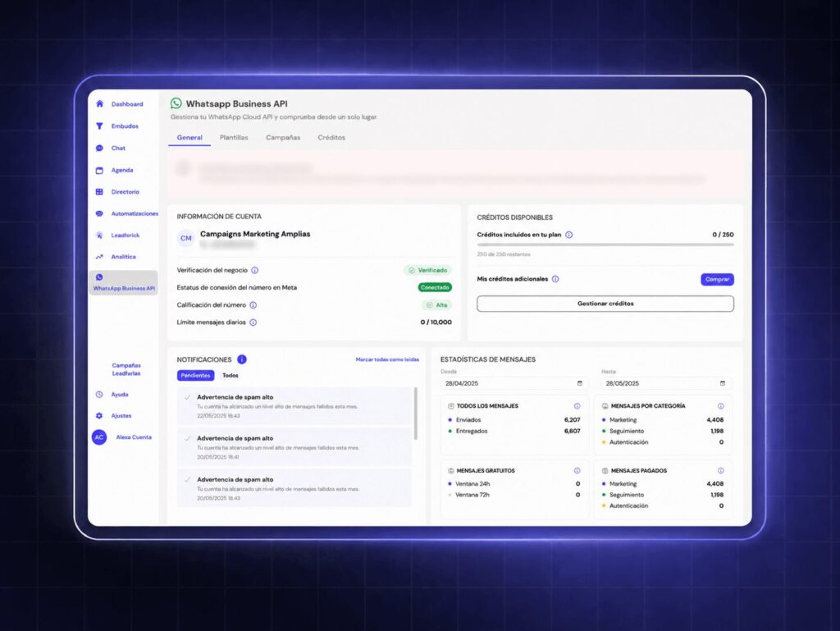Click the Enviados value 6,207
Viewport: 840px width, 631px height.
pos(572,420)
